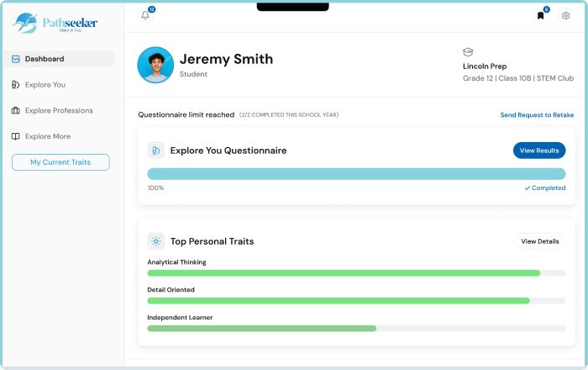Open Explore Professions in the sidebar
The image size is (588, 370).
click(59, 111)
